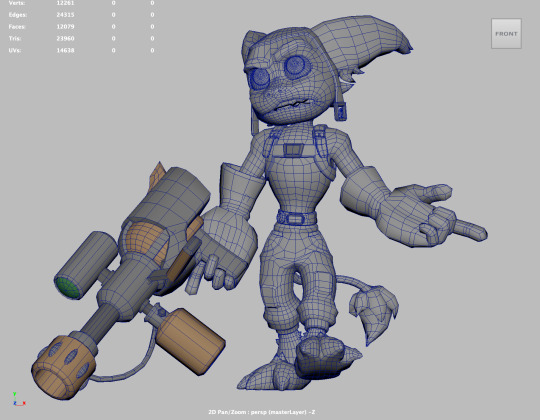Select the Tris count value 23960
This screenshot has width=540, height=420.
(x=65, y=38)
